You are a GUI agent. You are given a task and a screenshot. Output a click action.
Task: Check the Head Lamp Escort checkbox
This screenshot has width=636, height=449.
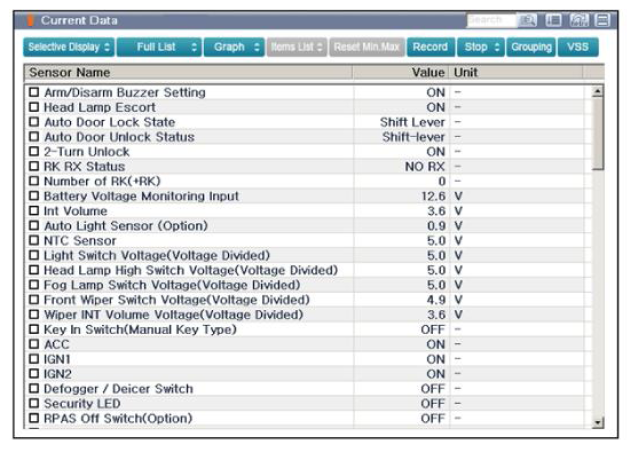pos(34,107)
